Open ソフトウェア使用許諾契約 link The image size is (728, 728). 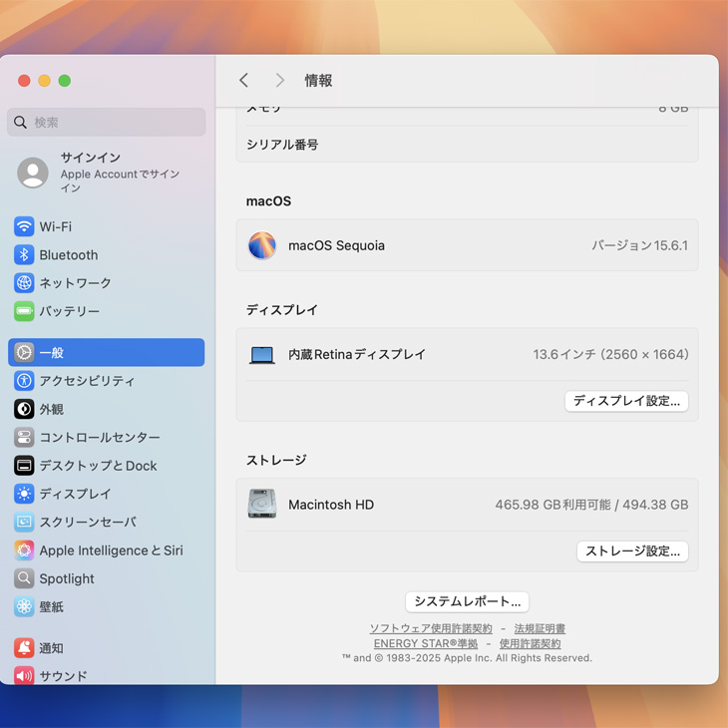click(431, 628)
